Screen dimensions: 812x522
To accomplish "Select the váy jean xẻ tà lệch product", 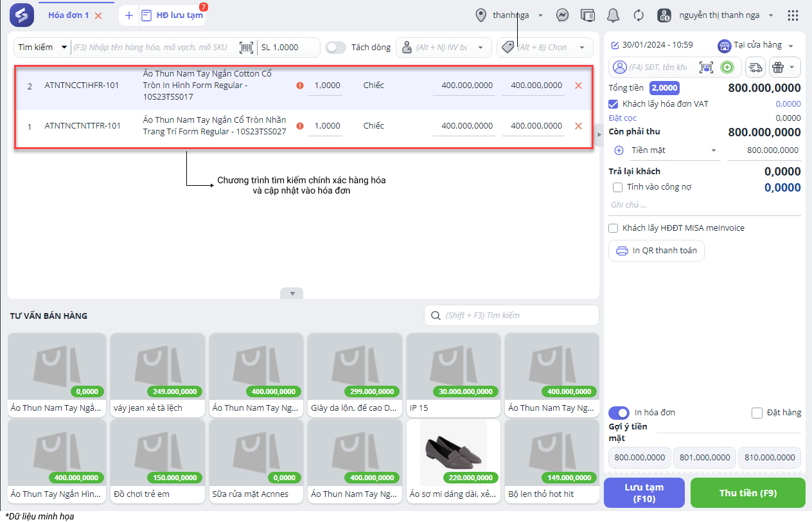I will click(x=157, y=375).
